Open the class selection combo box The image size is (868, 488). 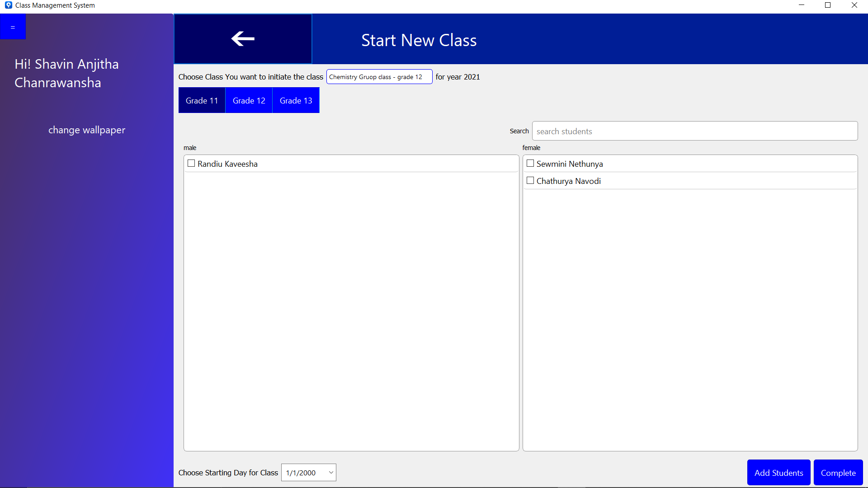[x=379, y=76]
